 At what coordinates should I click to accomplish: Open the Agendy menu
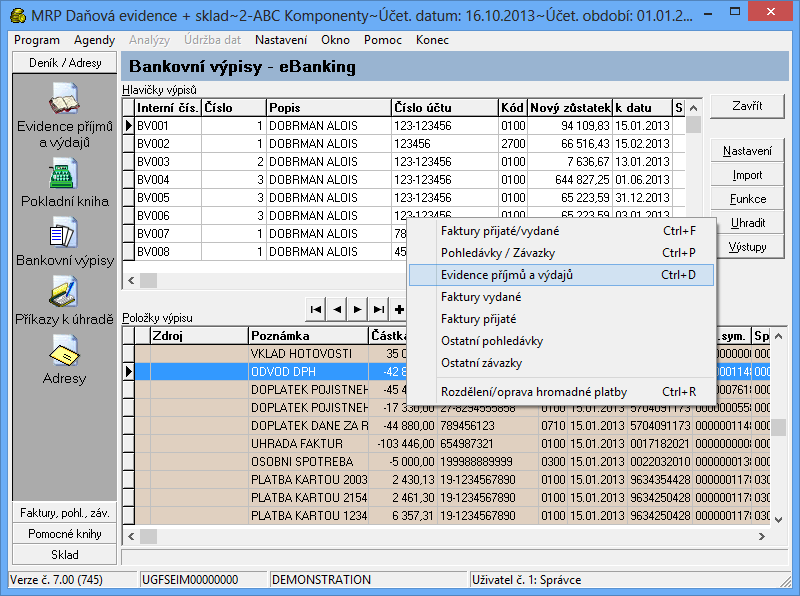pyautogui.click(x=94, y=40)
